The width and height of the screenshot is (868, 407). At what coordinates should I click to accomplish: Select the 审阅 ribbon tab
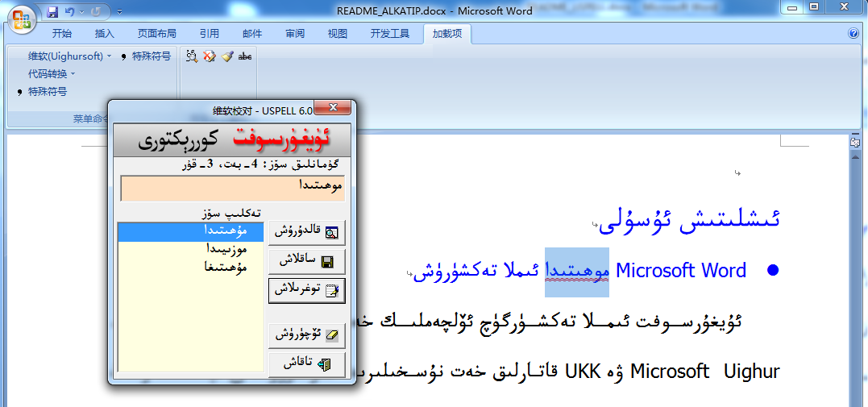tap(295, 34)
